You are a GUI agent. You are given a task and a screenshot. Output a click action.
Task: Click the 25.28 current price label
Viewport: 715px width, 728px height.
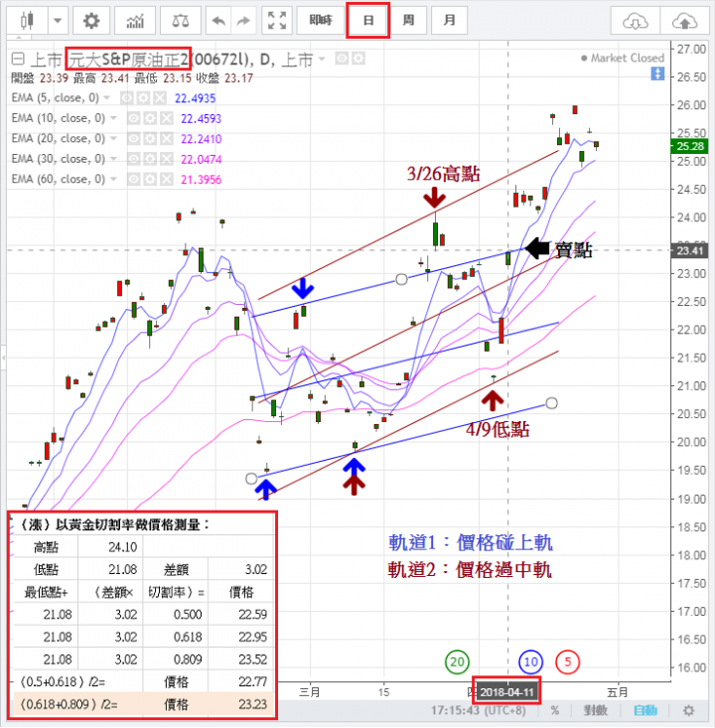(689, 146)
